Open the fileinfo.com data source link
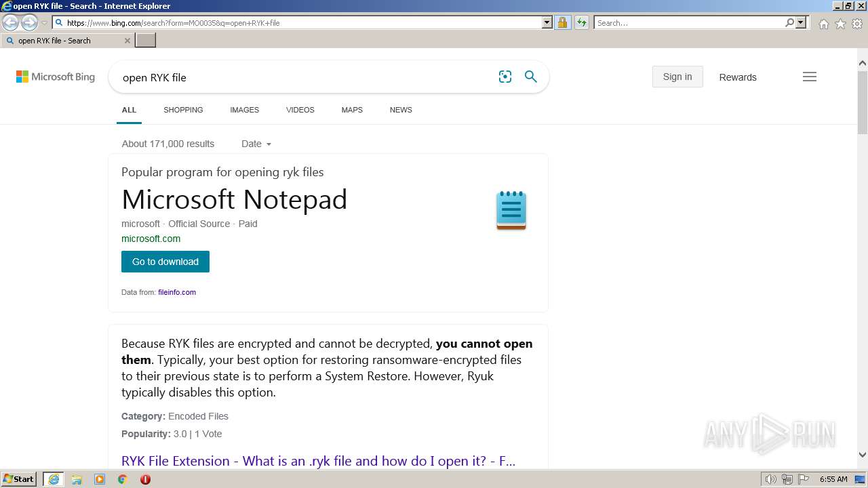 (x=177, y=292)
